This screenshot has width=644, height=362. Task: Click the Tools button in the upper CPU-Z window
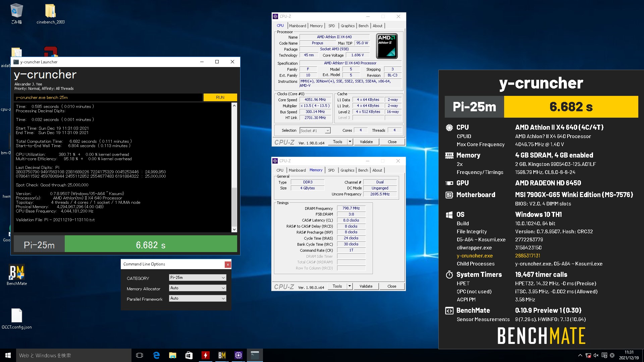tap(337, 142)
